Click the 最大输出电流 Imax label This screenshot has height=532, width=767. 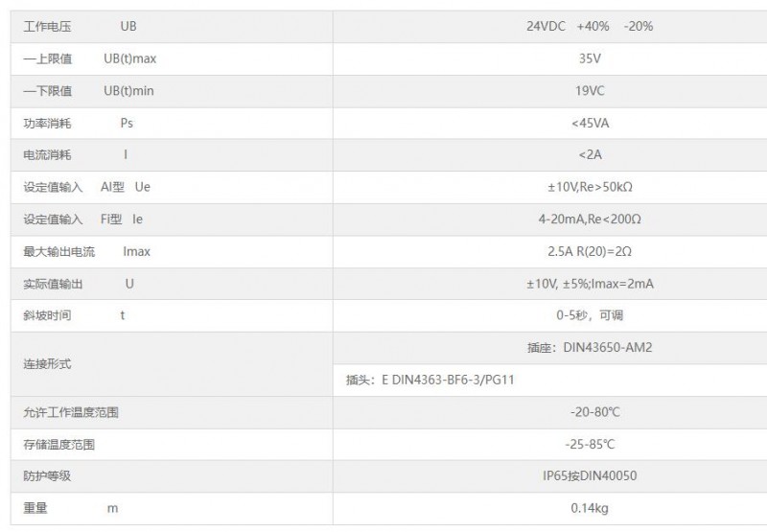[x=86, y=252]
